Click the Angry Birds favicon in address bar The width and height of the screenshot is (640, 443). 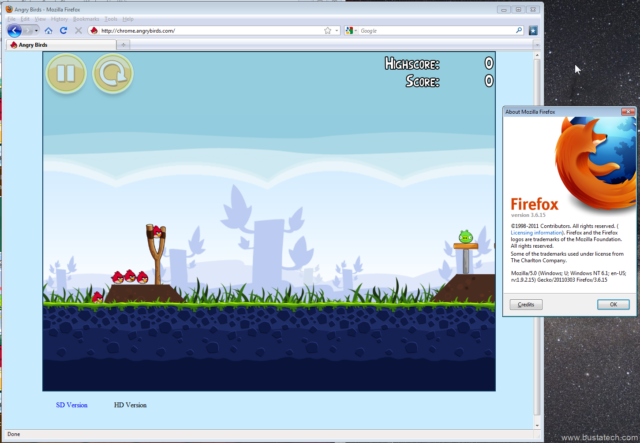pos(94,31)
